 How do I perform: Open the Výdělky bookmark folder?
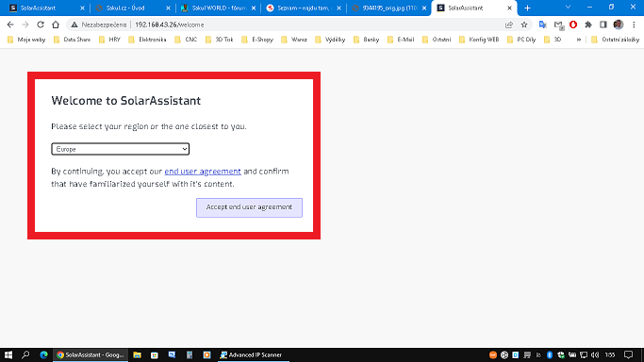click(330, 40)
